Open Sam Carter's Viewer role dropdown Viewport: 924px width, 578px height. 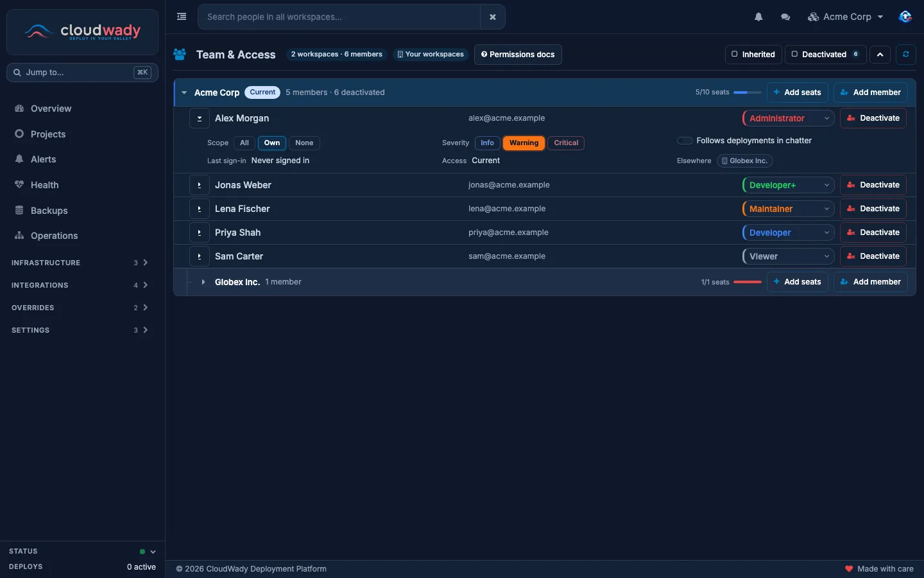788,256
